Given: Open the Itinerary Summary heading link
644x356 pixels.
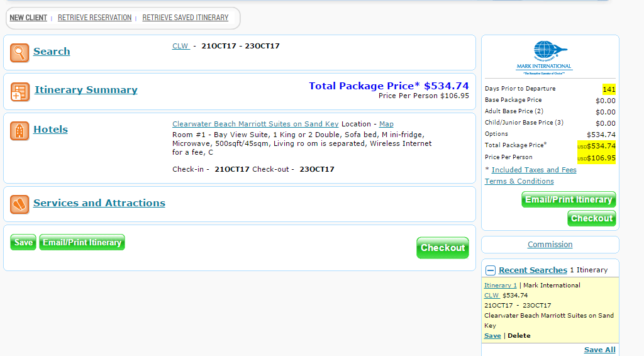Looking at the screenshot, I should coord(86,90).
